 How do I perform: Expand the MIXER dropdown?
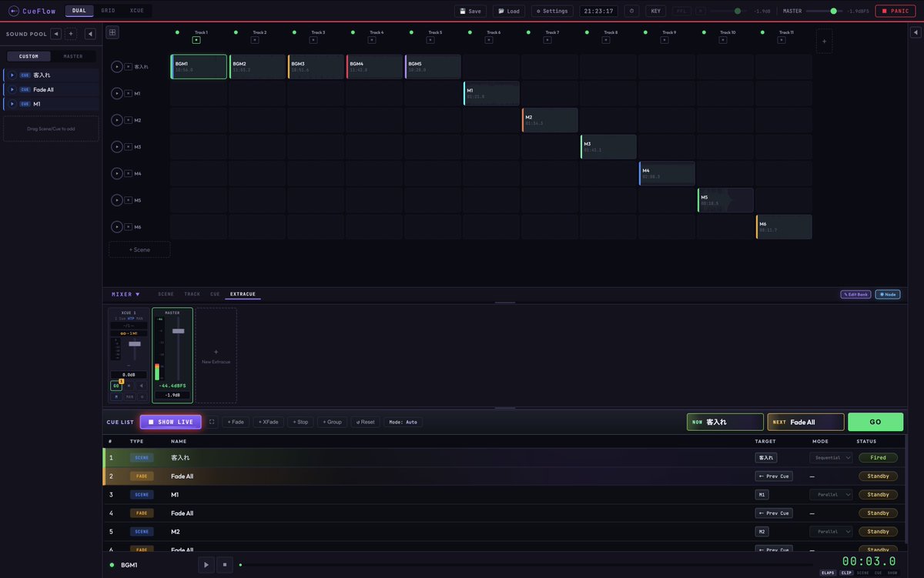click(x=126, y=294)
